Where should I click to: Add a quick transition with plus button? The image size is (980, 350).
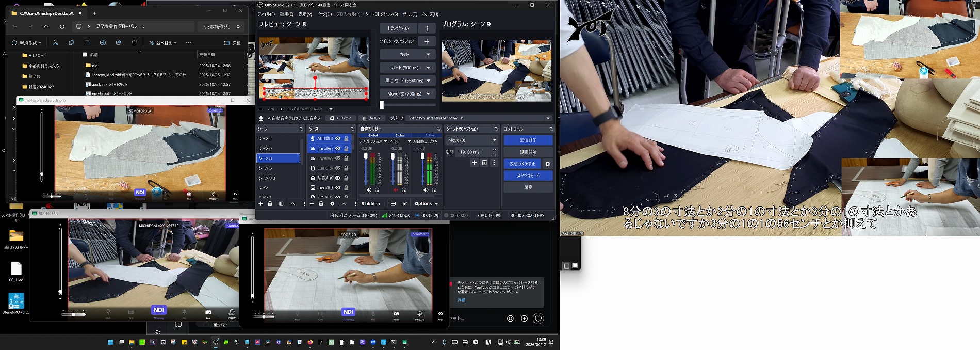pos(427,41)
